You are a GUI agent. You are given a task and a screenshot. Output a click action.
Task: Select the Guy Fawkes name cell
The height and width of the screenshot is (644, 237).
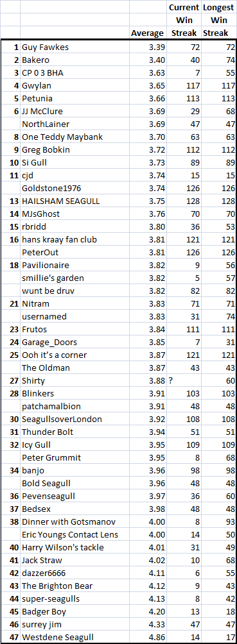75,47
